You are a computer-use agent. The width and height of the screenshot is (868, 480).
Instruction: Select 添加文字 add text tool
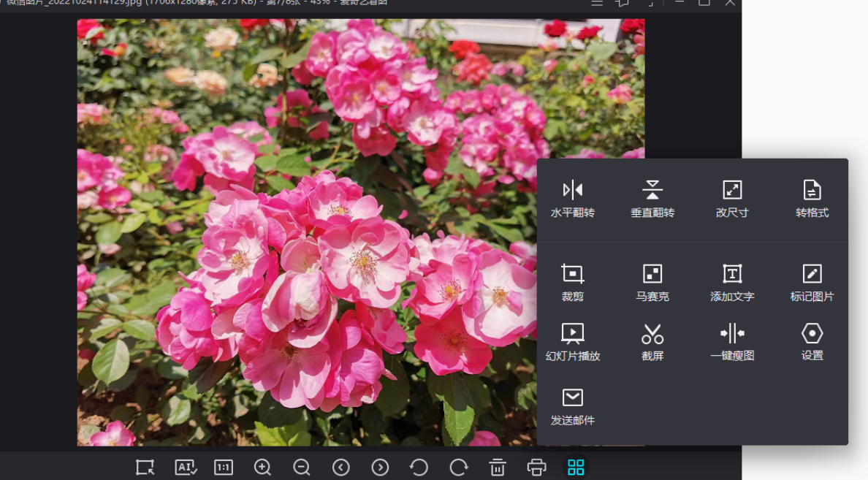click(x=732, y=282)
